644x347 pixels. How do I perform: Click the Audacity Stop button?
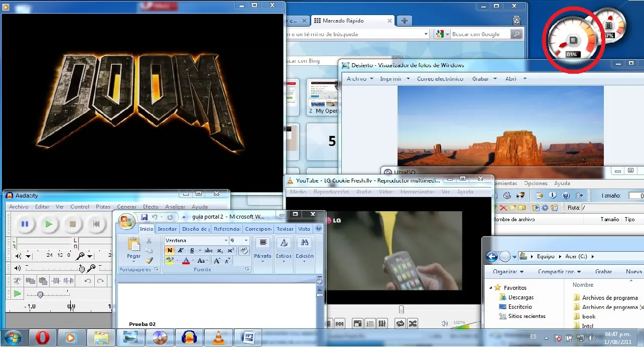(73, 224)
